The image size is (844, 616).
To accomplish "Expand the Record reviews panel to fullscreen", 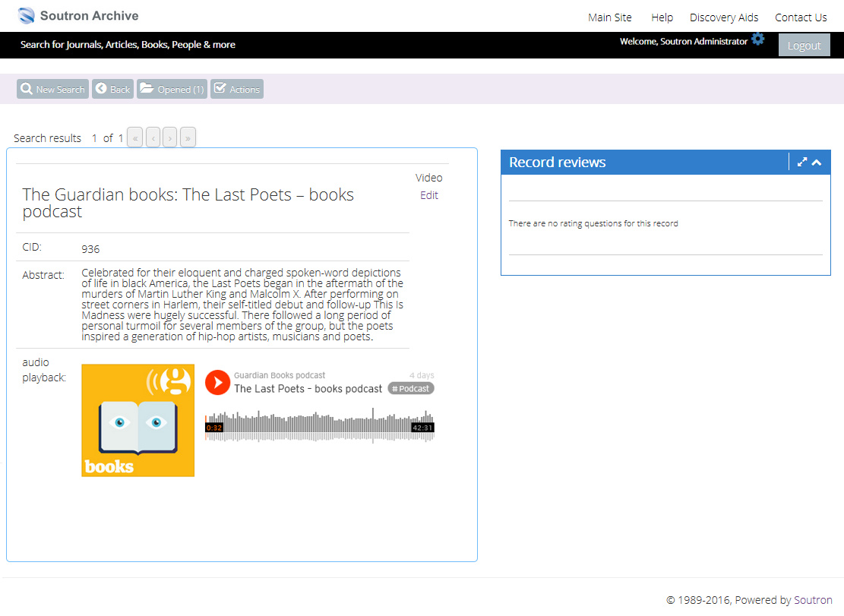I will pos(802,162).
